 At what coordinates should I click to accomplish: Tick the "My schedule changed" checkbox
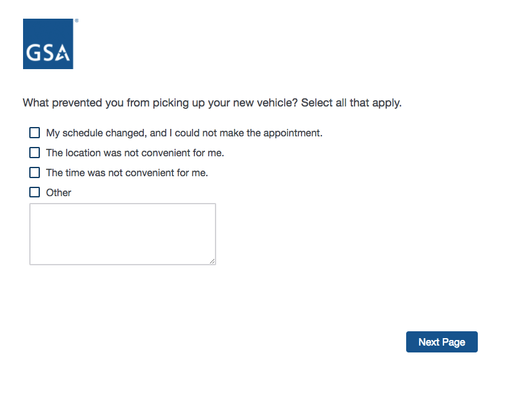[35, 133]
